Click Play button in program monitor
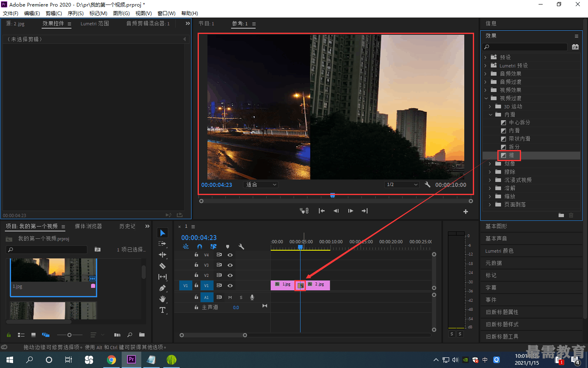The width and height of the screenshot is (588, 368). 350,211
